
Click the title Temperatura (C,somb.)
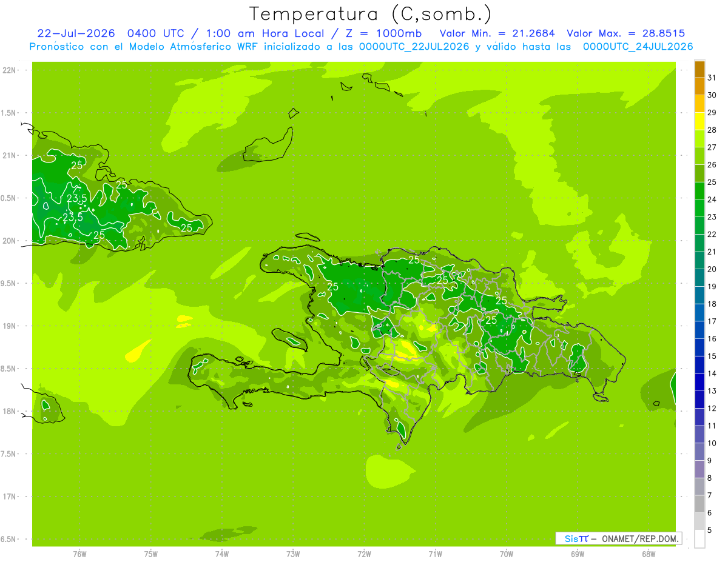click(x=371, y=14)
